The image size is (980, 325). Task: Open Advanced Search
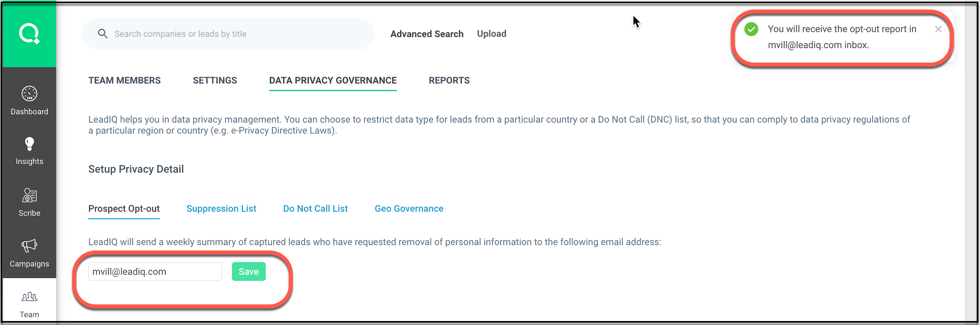click(427, 34)
